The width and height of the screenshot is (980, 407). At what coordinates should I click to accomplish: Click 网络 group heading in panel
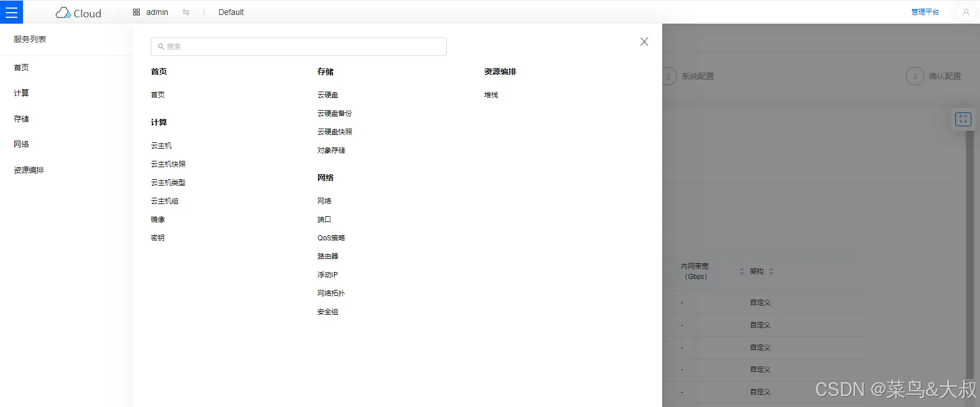click(x=325, y=178)
